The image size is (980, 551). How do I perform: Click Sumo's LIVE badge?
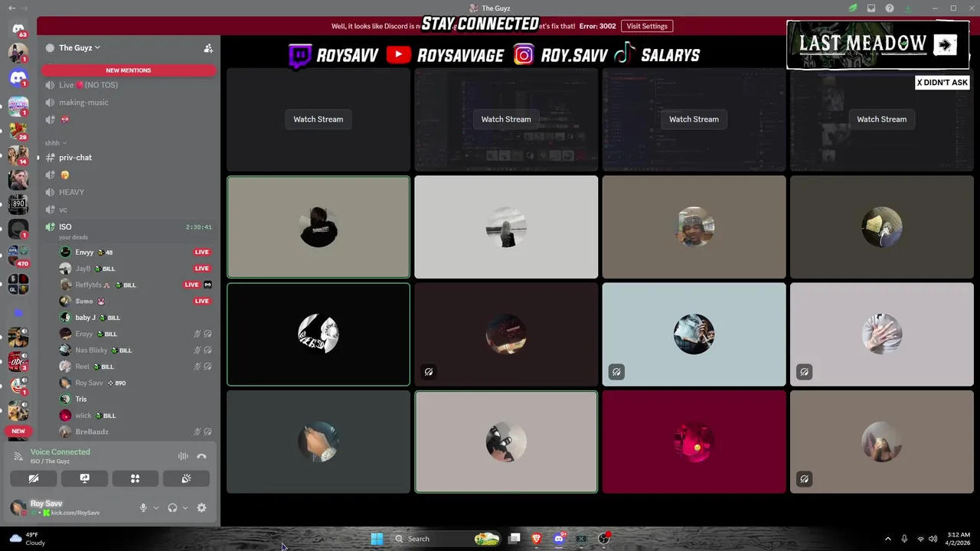coord(202,301)
